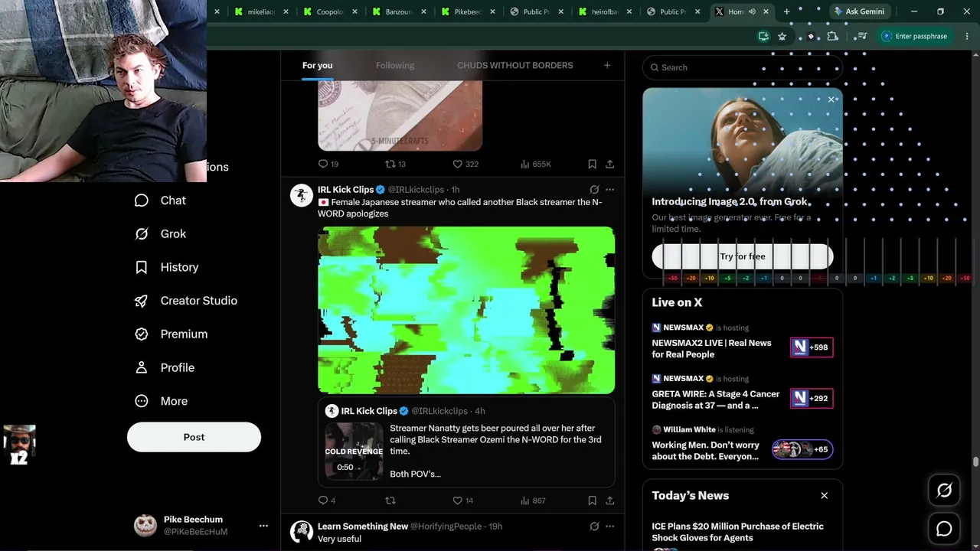Viewport: 980px width, 551px height.
Task: Open Grok from the sidebar
Action: 161,234
